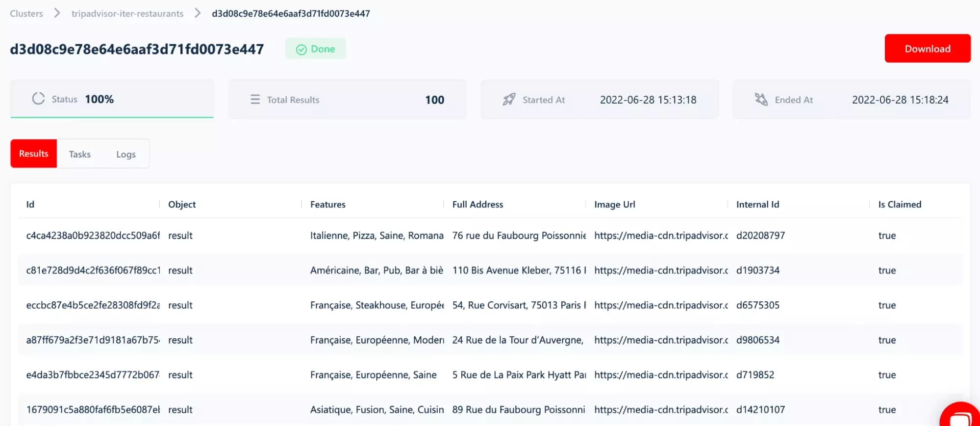
Task: Click the Is Claimed column header
Action: pos(900,204)
